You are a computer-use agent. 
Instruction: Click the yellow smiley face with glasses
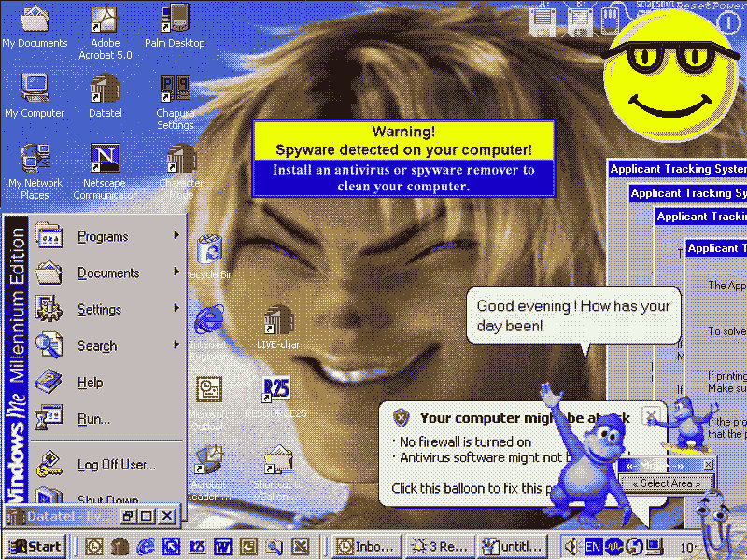click(671, 77)
